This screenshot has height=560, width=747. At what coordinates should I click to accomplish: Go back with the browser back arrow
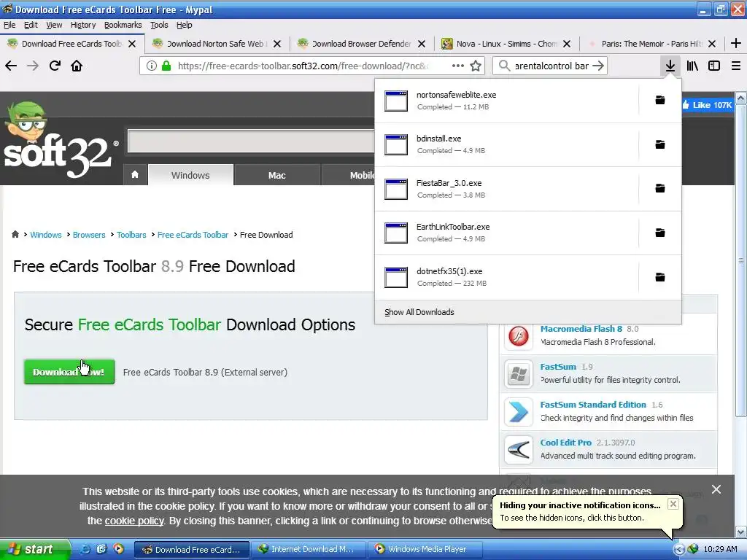[x=11, y=66]
